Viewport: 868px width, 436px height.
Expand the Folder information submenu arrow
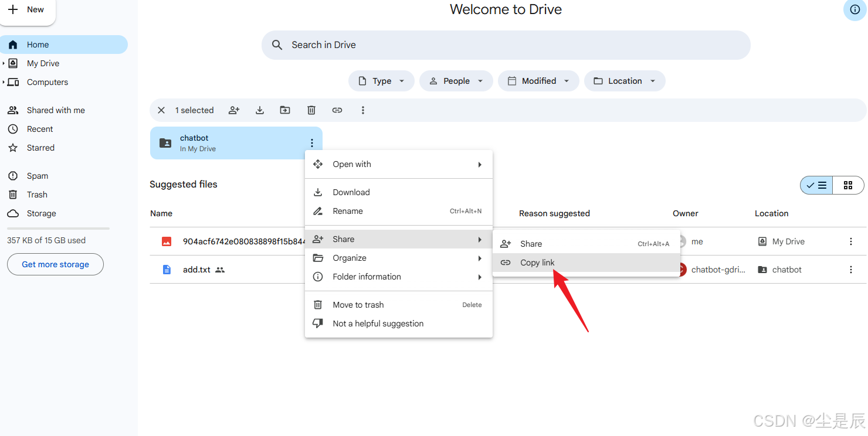[x=480, y=277]
